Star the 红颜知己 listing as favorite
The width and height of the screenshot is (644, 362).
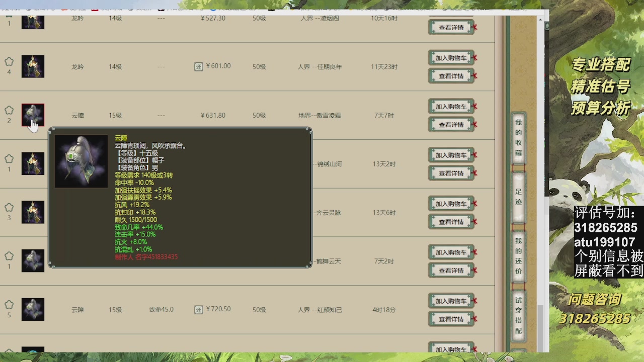coord(9,305)
